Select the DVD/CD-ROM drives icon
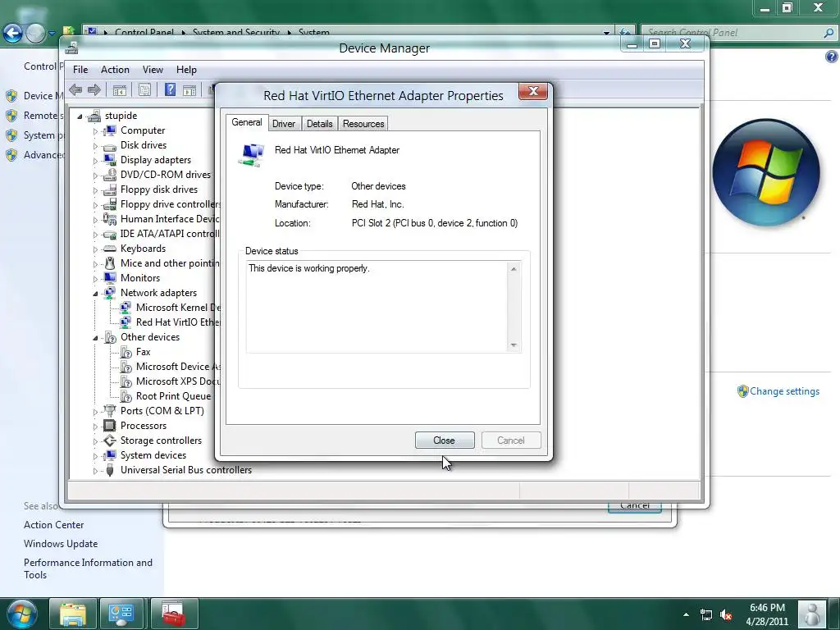The image size is (840, 630). click(x=110, y=175)
